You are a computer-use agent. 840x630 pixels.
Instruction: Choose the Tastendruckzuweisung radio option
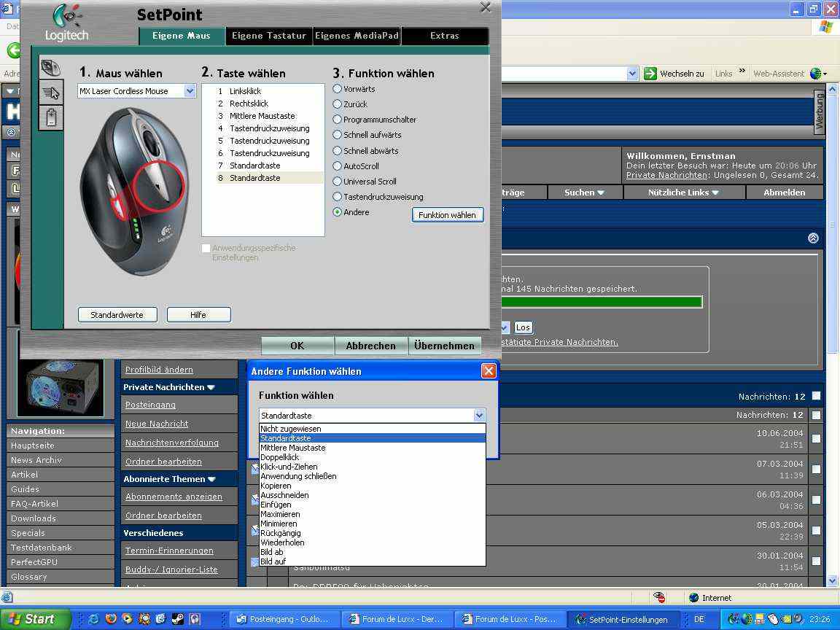(x=338, y=197)
